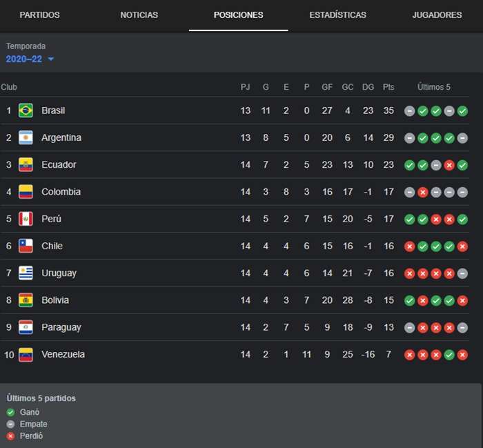The image size is (483, 448).
Task: Click the Brasil flag icon
Action: [26, 110]
